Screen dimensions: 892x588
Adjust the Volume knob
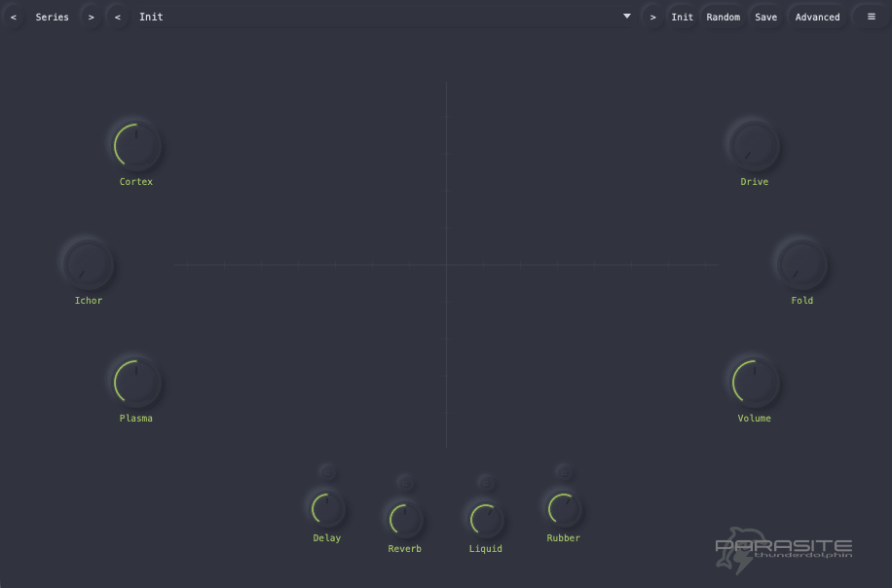pyautogui.click(x=754, y=381)
